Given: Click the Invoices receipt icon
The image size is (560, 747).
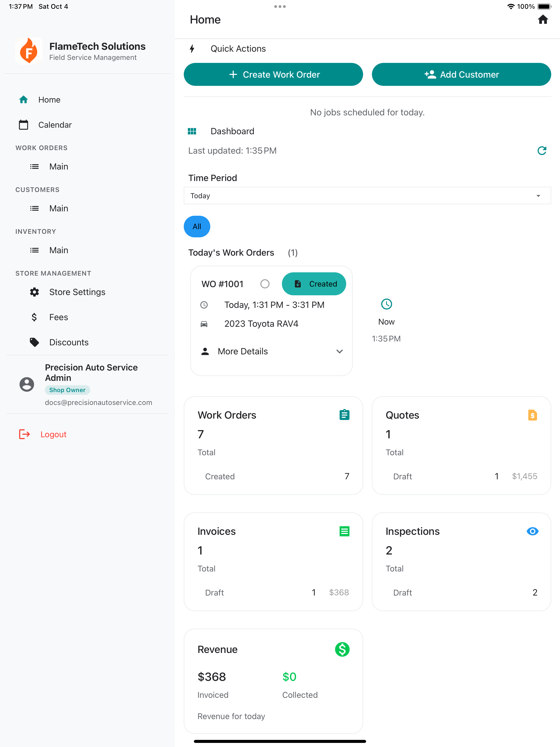Looking at the screenshot, I should [x=344, y=531].
